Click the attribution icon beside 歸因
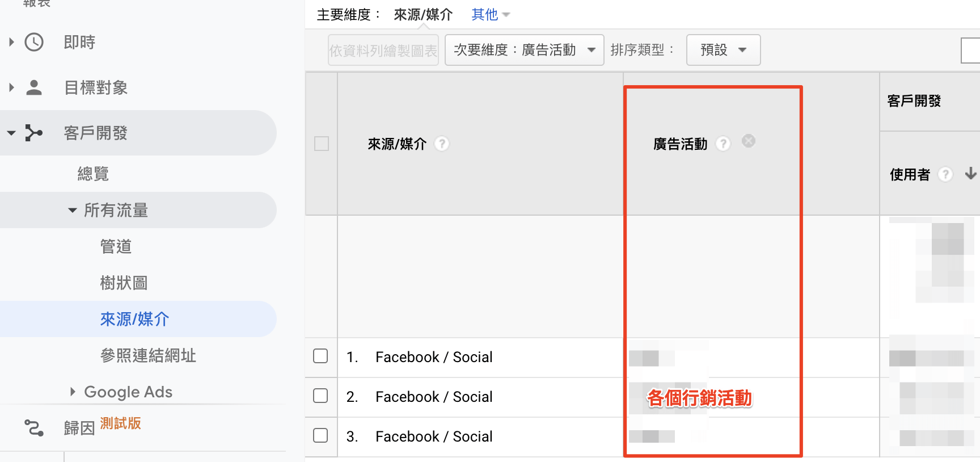Screen dimensions: 980x462 pos(34,428)
